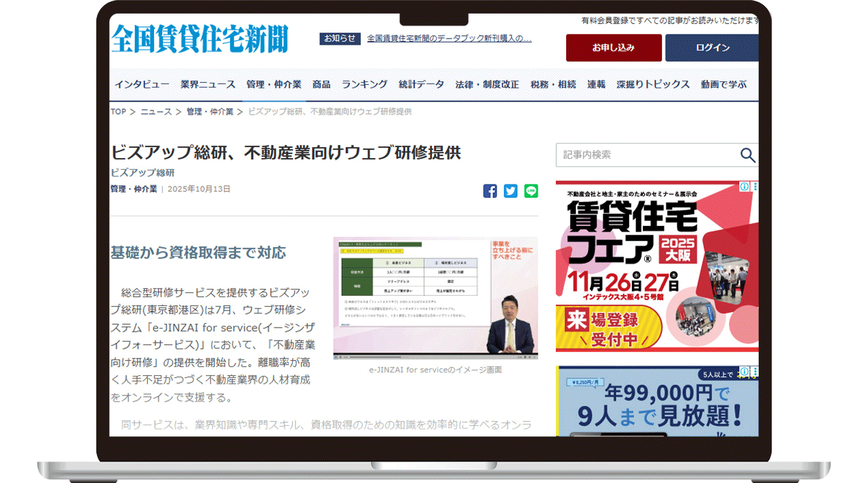The height and width of the screenshot is (483, 868).
Task: Click the search magnifying glass icon
Action: tap(747, 155)
